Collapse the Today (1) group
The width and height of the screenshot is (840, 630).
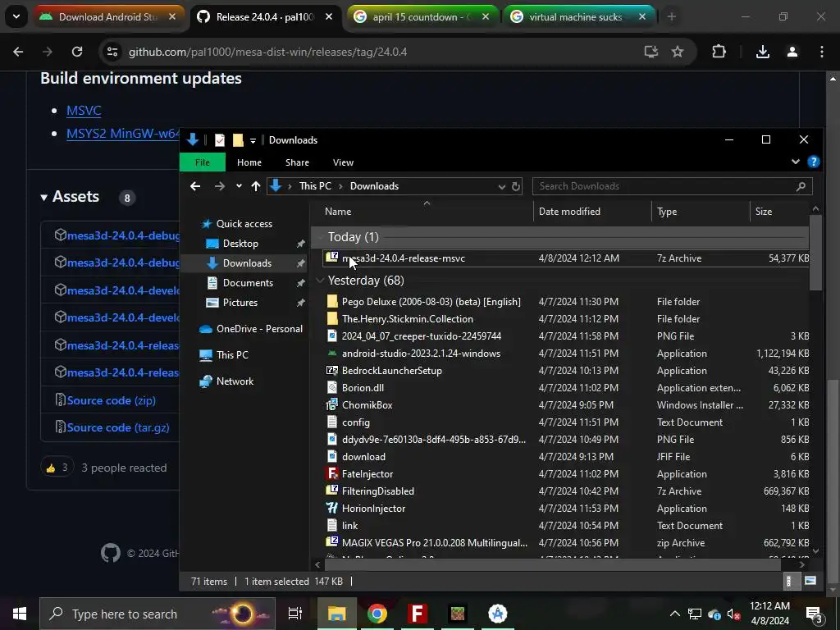coord(321,237)
